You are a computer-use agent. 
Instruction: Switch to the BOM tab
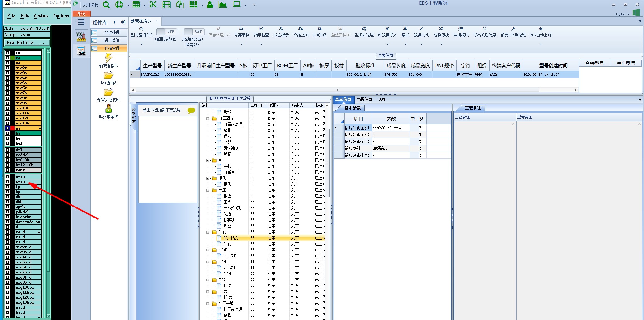coord(382,99)
